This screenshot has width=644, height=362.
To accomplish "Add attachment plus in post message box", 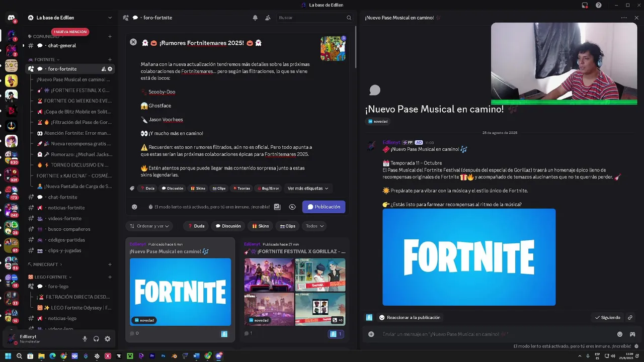I will tap(371, 334).
